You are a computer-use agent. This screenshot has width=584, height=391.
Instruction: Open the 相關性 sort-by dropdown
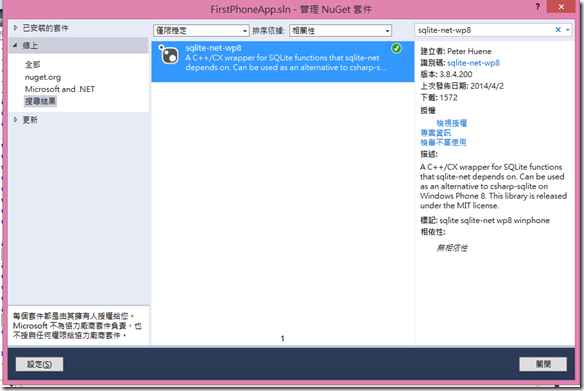(x=340, y=31)
